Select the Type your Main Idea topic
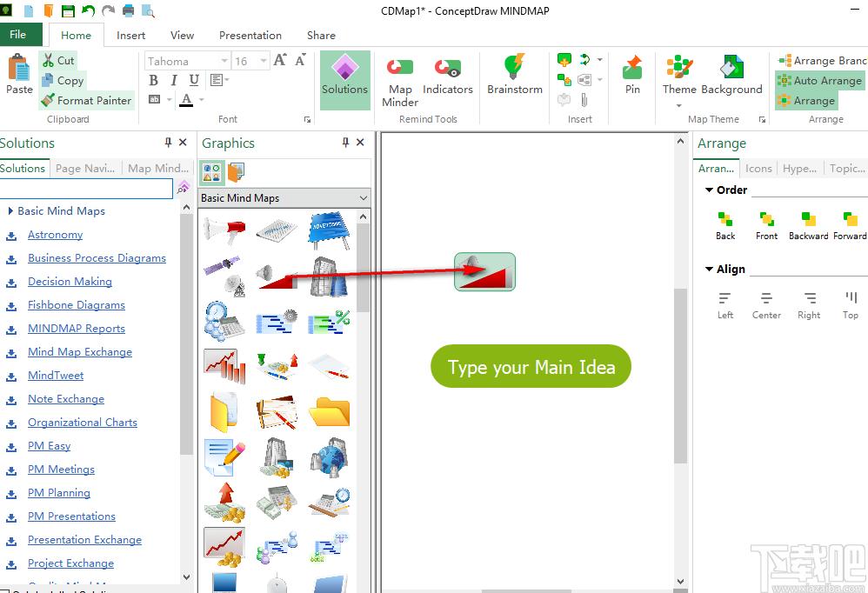868x593 pixels. click(531, 366)
